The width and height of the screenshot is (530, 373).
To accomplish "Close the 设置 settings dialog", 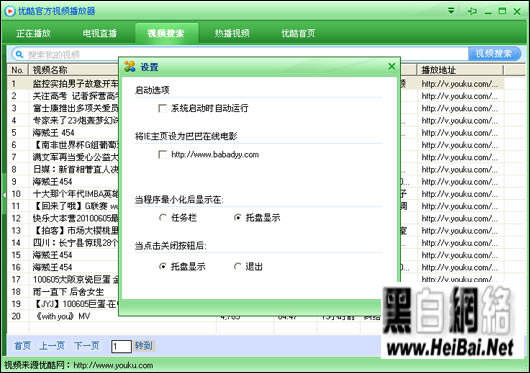I will click(391, 66).
